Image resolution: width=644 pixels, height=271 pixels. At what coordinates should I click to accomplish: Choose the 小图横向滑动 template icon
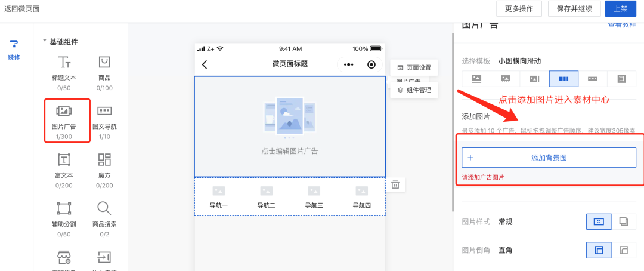point(564,79)
